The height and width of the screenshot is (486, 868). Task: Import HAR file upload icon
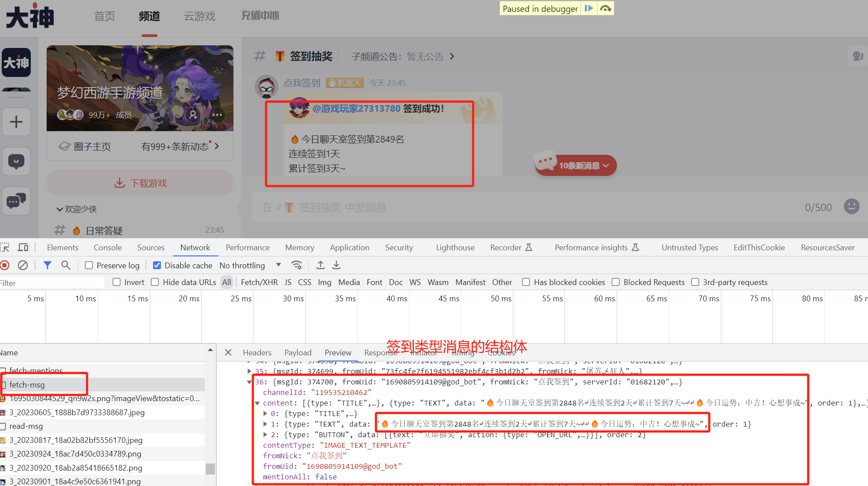coord(321,265)
